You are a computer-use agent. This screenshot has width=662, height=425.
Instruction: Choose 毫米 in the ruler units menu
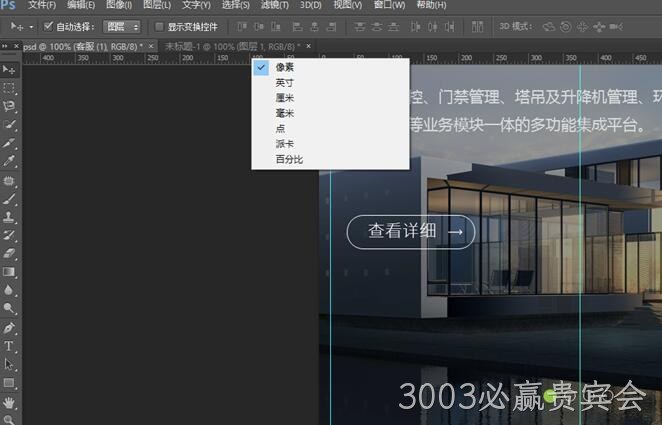coord(330,113)
